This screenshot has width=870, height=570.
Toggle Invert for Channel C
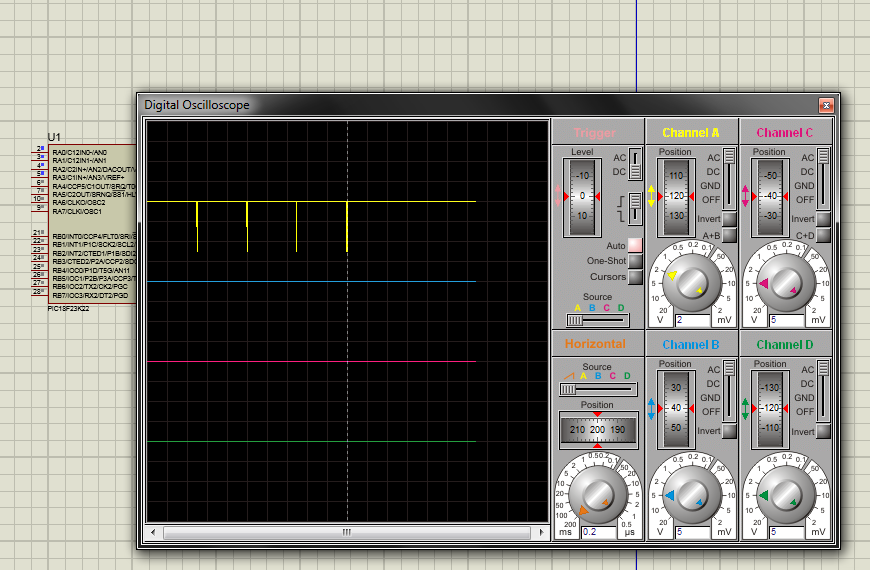(x=824, y=219)
